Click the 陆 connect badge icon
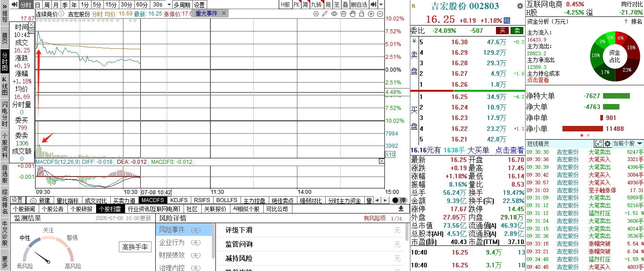 [507, 21]
